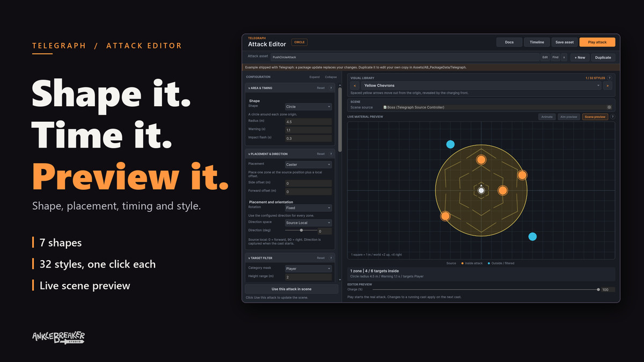The width and height of the screenshot is (644, 362).
Task: Open the Direction space dropdown
Action: point(308,223)
